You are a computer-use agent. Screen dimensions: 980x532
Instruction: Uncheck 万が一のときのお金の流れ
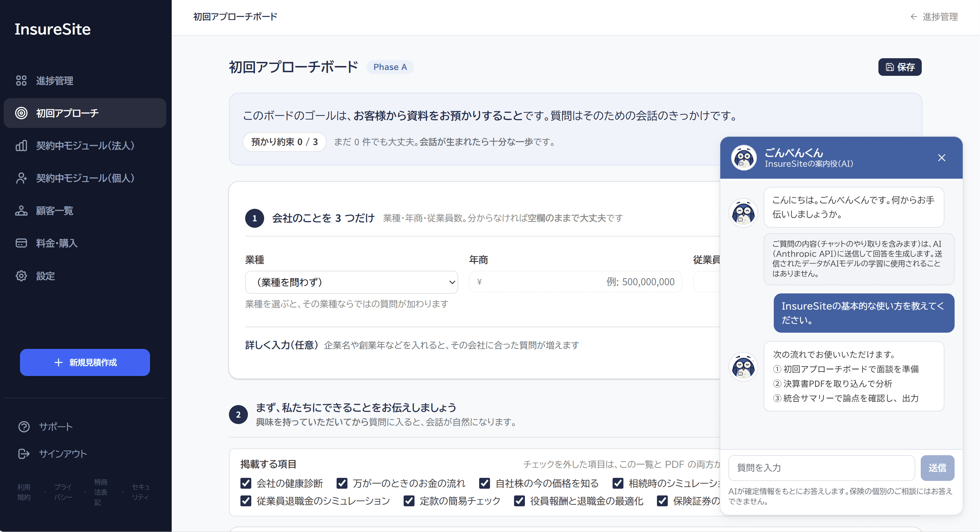342,483
